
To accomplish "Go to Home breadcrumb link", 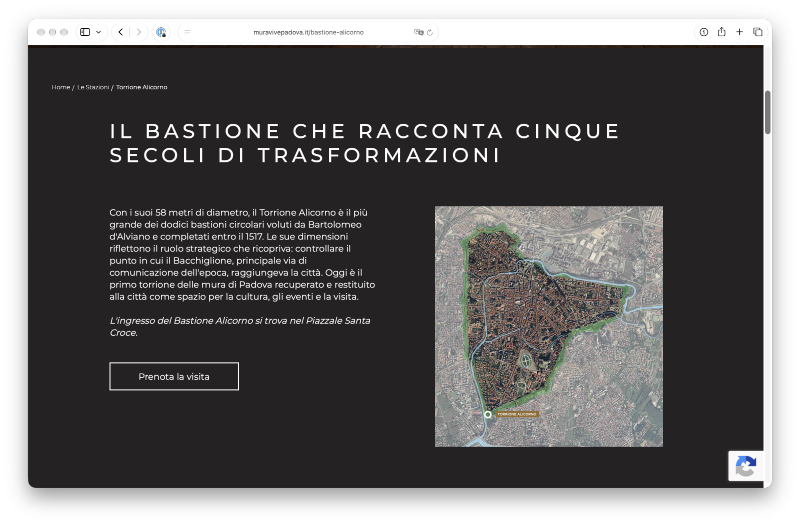I will pyautogui.click(x=61, y=87).
